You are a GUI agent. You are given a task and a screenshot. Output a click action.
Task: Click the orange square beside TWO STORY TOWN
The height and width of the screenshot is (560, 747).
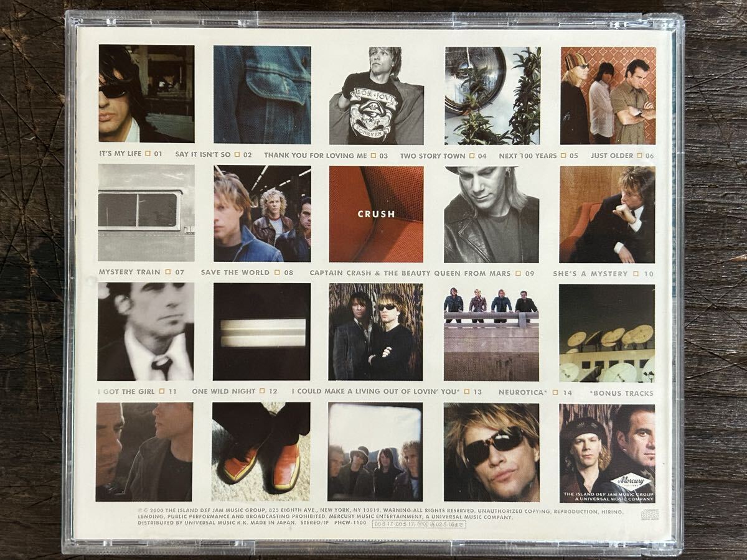[x=472, y=155]
